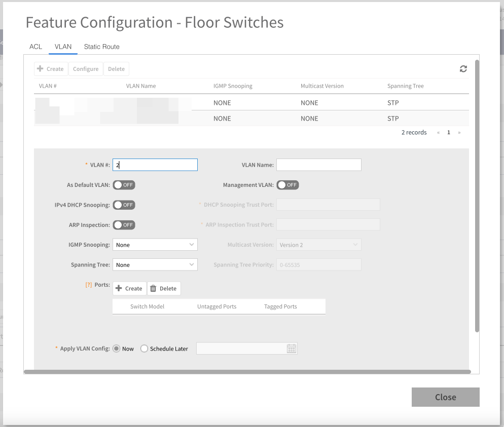
Task: Open the IGMP Snooping dropdown
Action: point(155,245)
